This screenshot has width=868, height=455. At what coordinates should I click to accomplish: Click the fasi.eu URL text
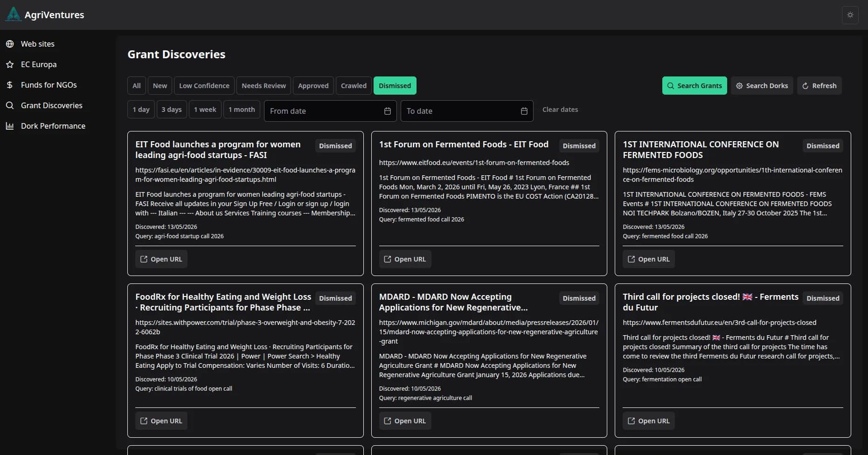coord(245,175)
